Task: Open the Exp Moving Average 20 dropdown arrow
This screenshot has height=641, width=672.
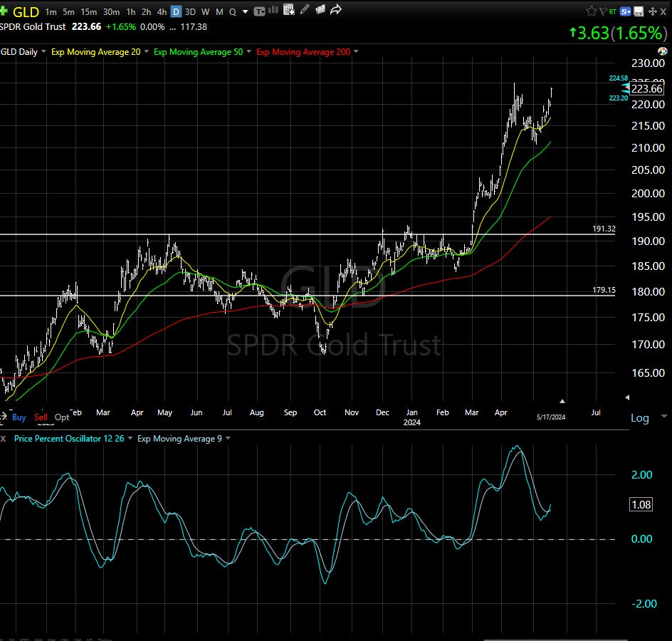Action: click(x=146, y=51)
